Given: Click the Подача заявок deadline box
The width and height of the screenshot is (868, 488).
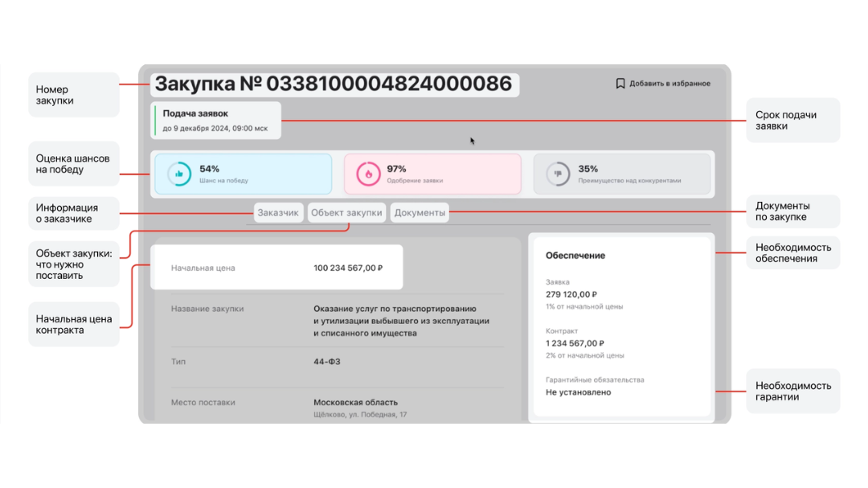Looking at the screenshot, I should point(215,120).
